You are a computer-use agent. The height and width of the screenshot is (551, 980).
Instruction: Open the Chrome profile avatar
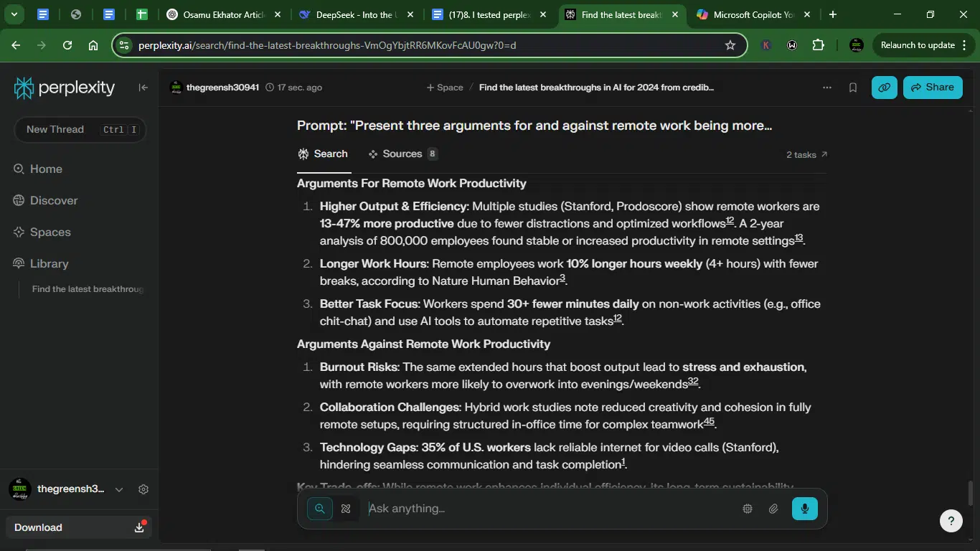pyautogui.click(x=856, y=45)
